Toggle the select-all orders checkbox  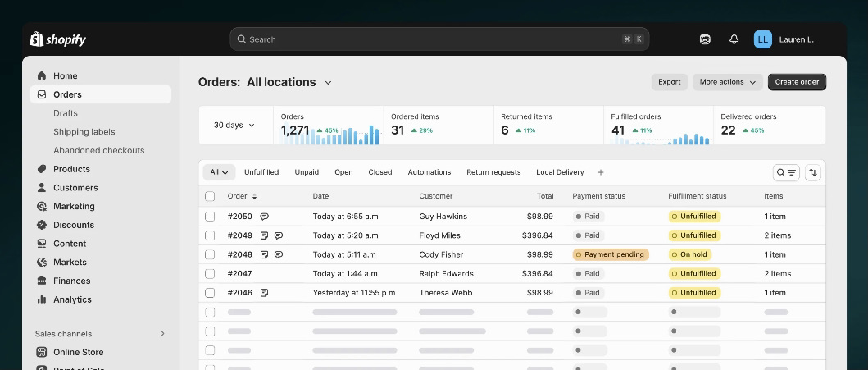tap(210, 196)
